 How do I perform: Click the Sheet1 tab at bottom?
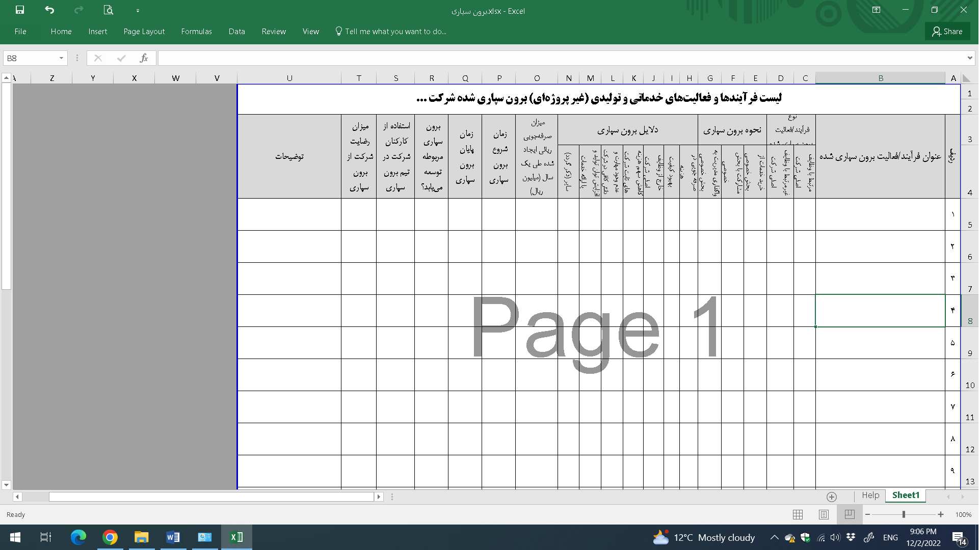[x=906, y=495]
